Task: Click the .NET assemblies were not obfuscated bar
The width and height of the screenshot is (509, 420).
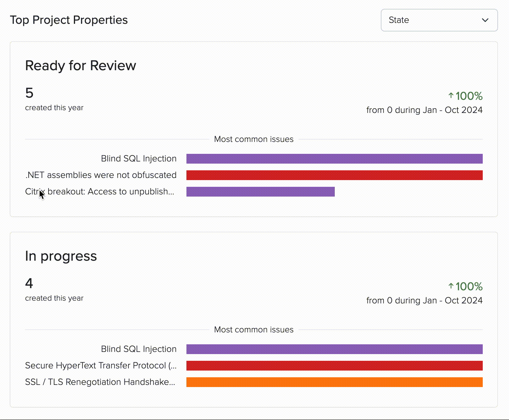Action: point(334,175)
